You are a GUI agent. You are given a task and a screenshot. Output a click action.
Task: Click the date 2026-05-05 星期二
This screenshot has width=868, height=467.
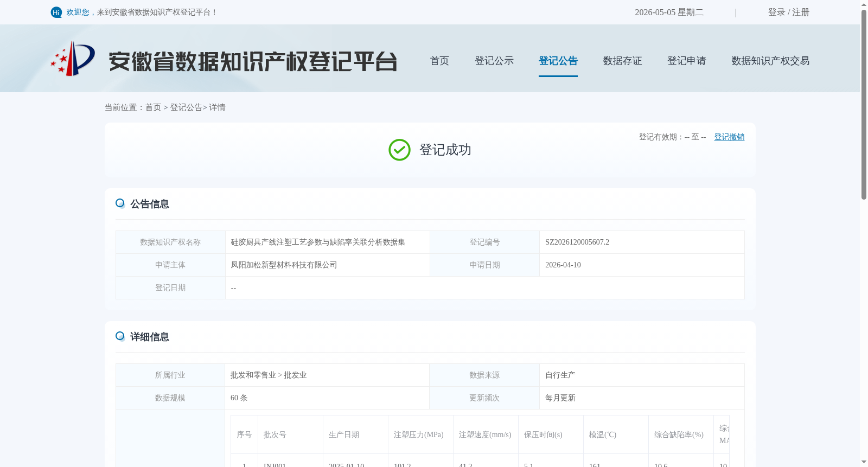pyautogui.click(x=669, y=12)
